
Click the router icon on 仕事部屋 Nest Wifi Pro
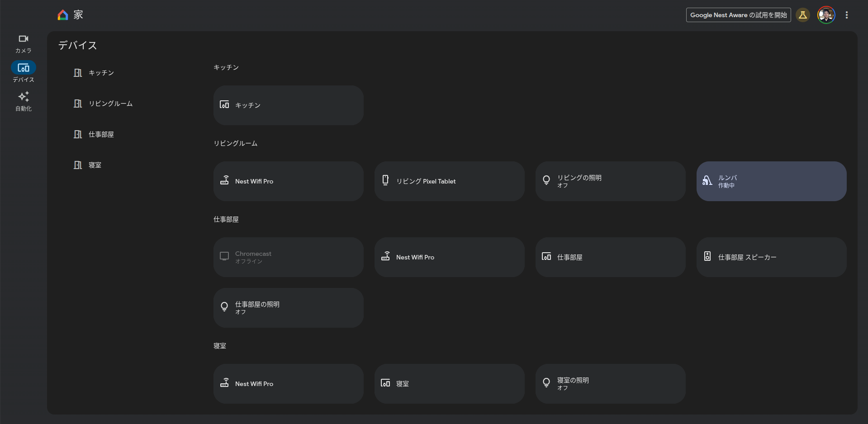[x=385, y=256]
